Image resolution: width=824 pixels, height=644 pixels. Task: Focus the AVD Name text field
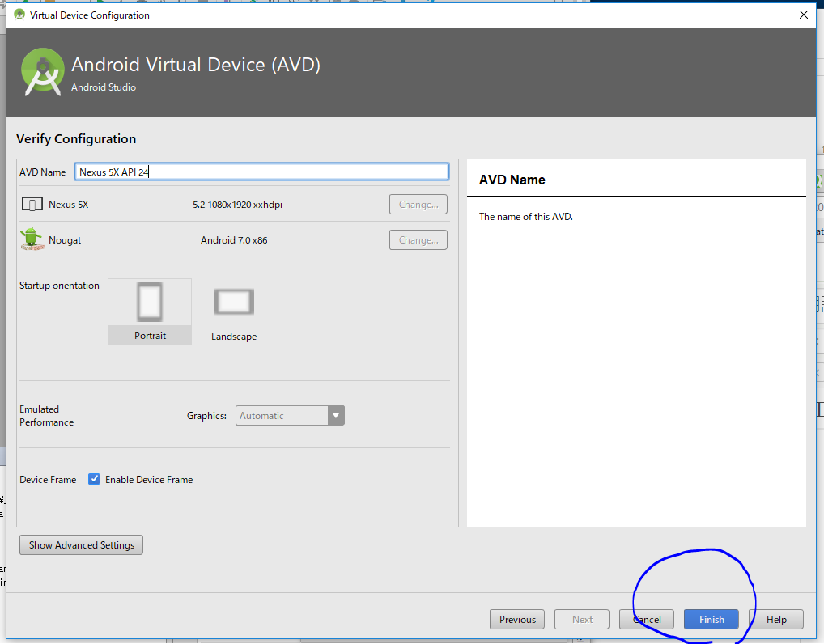click(x=261, y=172)
